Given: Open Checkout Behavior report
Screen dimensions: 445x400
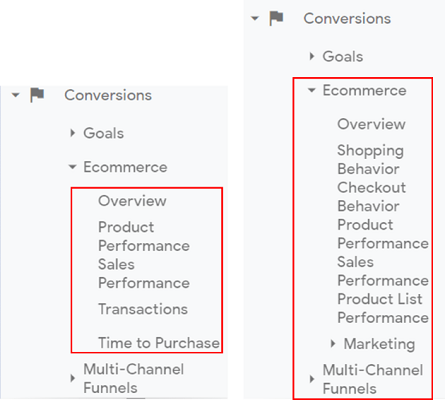Looking at the screenshot, I should (372, 197).
